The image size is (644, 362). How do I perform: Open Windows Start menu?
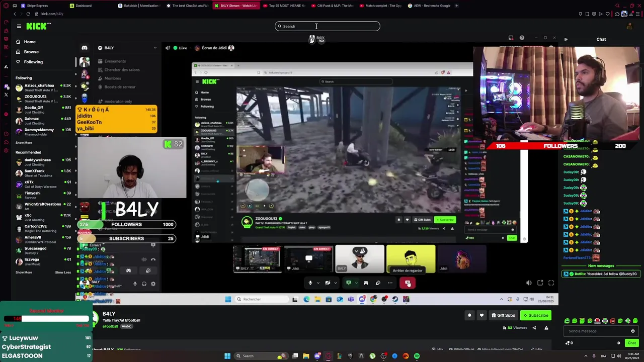[227, 356]
